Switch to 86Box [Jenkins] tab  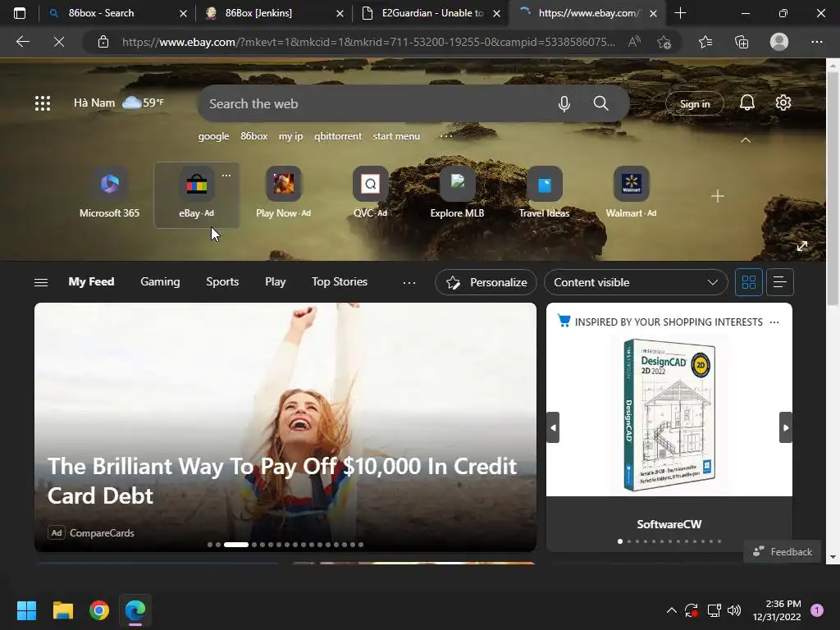click(273, 13)
